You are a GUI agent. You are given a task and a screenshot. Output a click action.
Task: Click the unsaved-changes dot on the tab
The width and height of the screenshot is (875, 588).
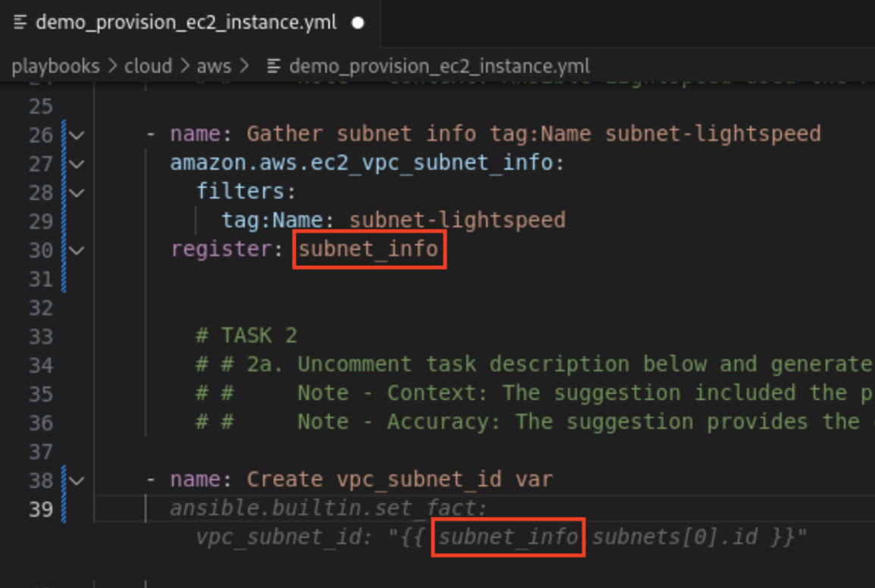358,23
